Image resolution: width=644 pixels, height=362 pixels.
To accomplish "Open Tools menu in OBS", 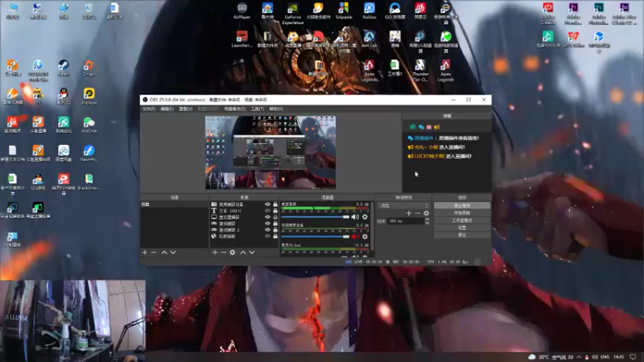I will 257,109.
